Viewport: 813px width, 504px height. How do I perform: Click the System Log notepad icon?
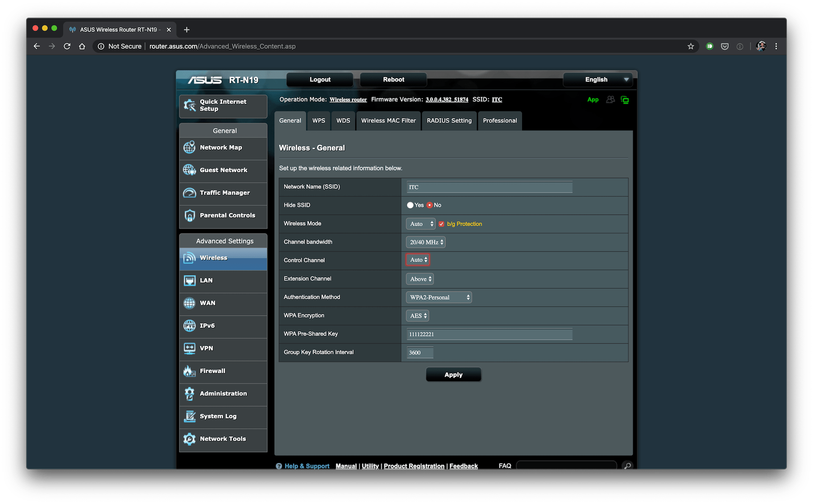(x=189, y=416)
